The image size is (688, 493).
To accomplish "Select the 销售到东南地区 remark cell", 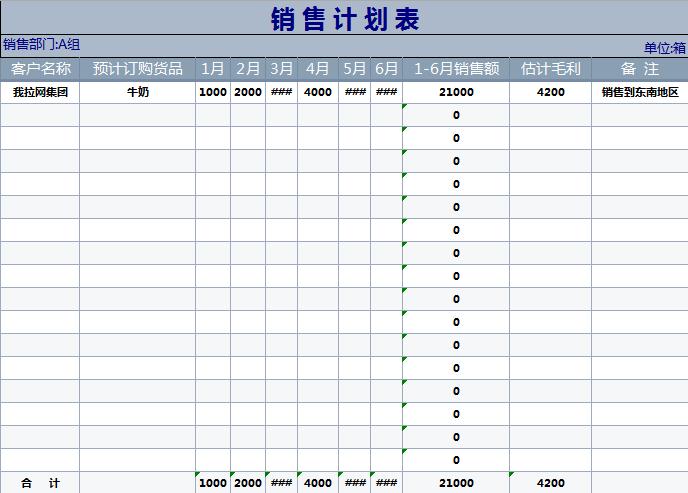I will (639, 92).
